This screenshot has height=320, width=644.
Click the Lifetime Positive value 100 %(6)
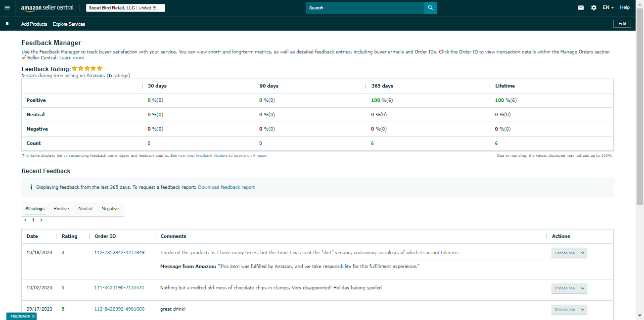(506, 100)
